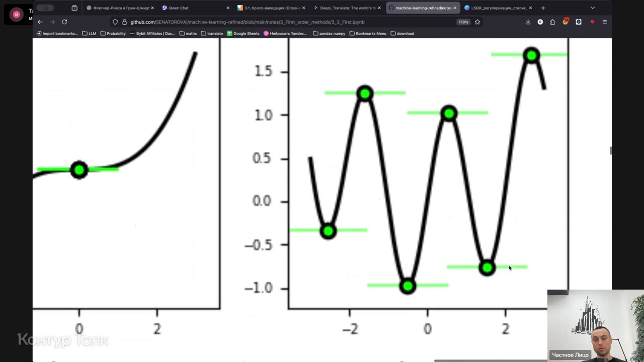Open the orange badge extension icon
The height and width of the screenshot is (362, 644).
[566, 22]
